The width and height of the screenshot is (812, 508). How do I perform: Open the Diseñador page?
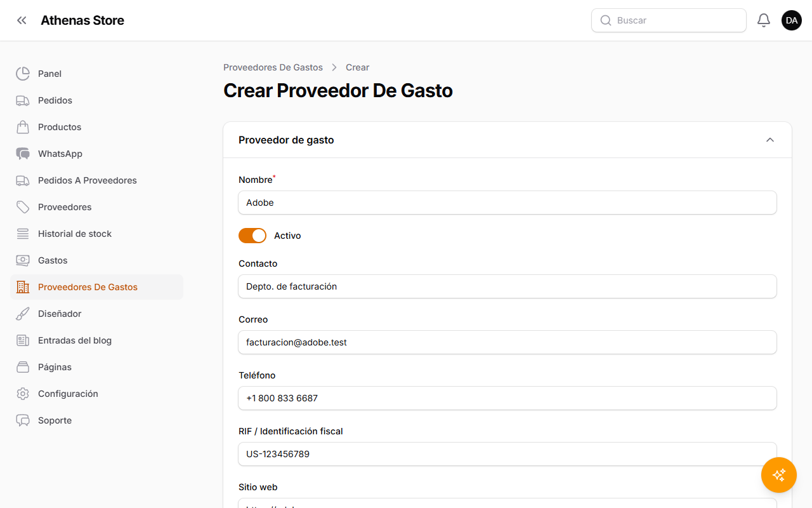point(96,314)
